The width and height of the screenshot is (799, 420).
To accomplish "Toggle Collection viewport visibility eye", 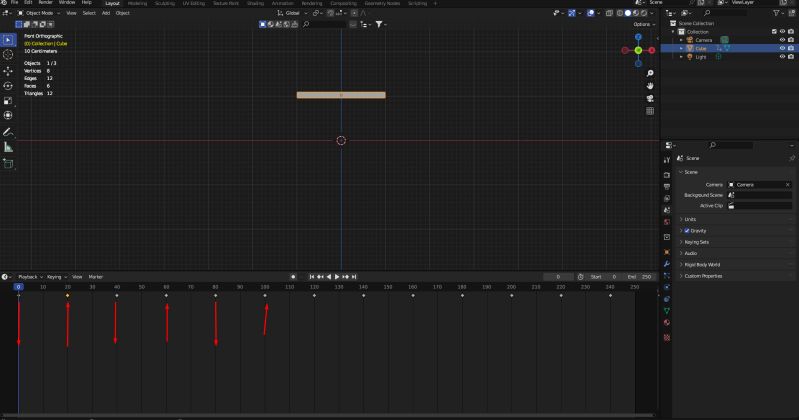I will tap(782, 32).
